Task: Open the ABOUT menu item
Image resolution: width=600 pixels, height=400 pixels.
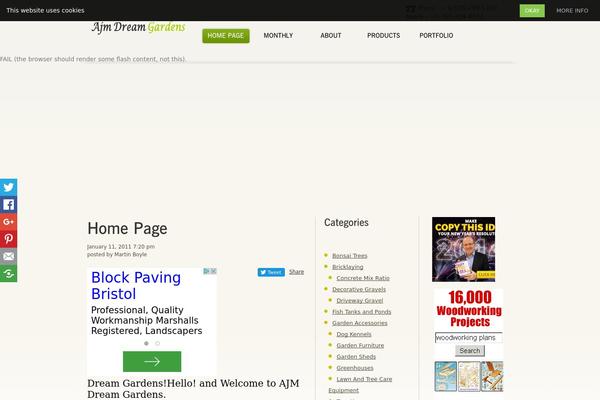Action: (331, 36)
